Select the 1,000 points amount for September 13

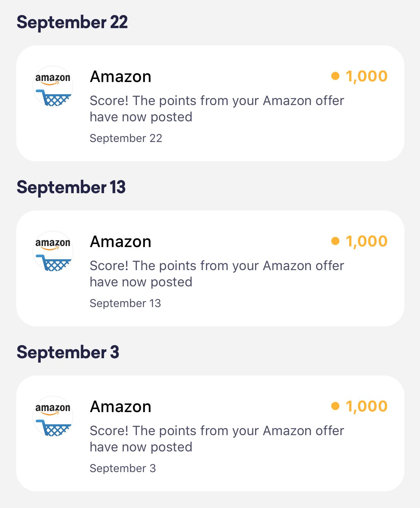(366, 241)
